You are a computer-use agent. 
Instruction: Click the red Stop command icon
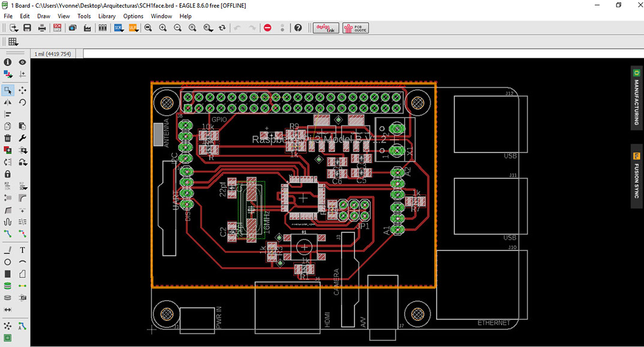pos(268,28)
